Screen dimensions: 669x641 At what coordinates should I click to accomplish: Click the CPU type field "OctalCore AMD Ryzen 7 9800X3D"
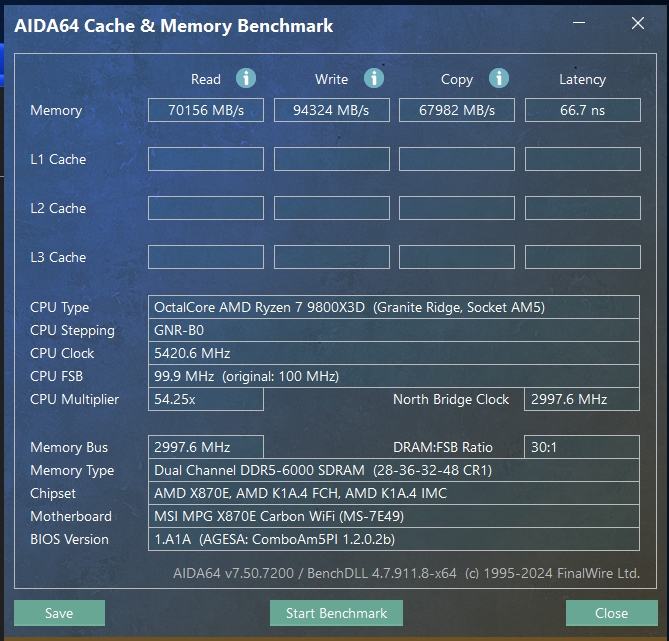click(393, 307)
